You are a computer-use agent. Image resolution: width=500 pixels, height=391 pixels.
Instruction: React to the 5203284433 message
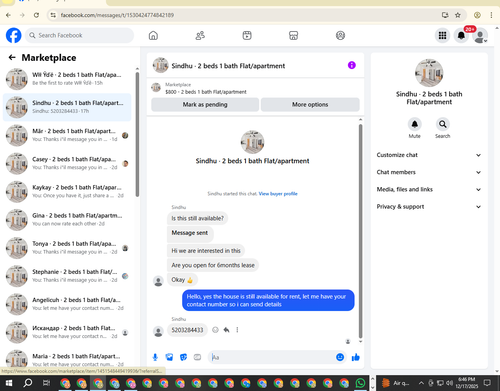215,330
